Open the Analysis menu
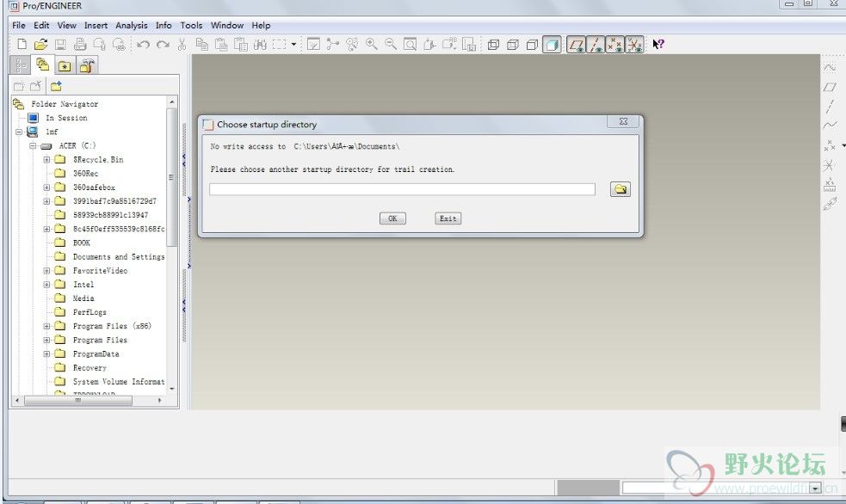846x504 pixels. pos(131,25)
